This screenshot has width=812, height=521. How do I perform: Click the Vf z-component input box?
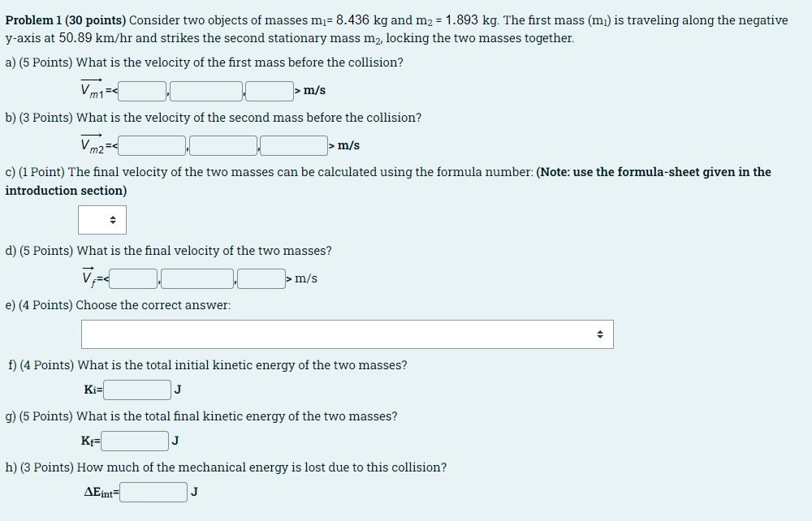tap(260, 278)
